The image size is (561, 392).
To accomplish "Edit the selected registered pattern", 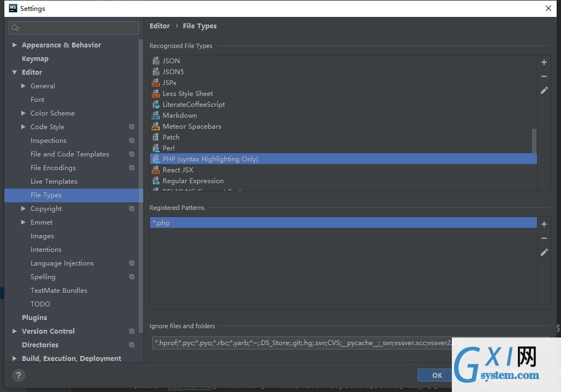I will tap(544, 252).
